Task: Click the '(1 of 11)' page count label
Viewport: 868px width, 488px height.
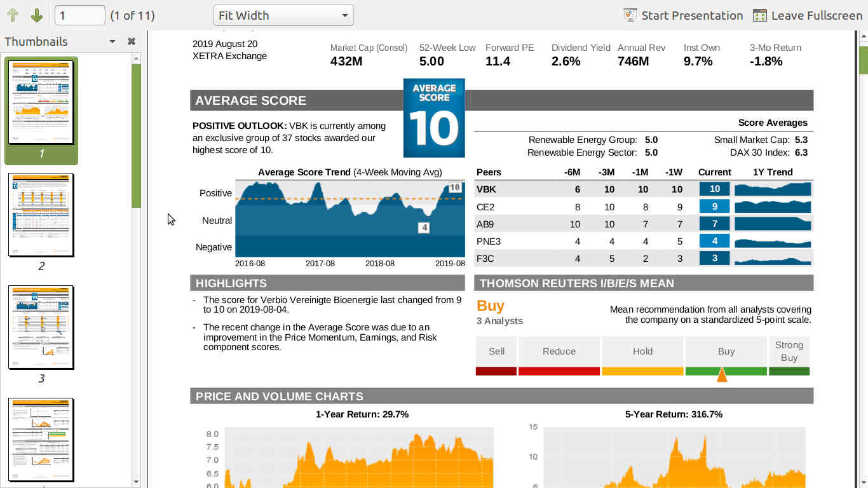Action: pos(132,15)
